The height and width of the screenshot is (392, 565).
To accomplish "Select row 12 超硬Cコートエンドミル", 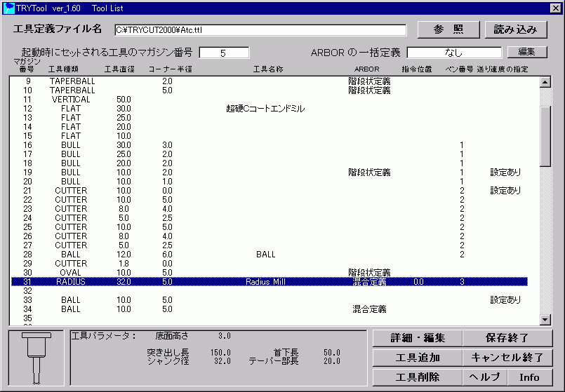I will point(270,109).
